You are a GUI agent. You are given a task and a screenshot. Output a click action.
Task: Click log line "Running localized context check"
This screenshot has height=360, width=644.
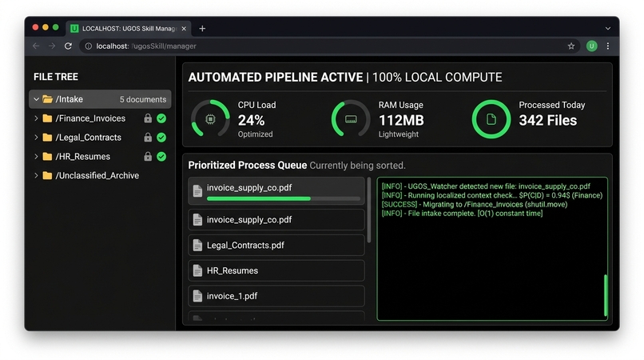pos(492,195)
